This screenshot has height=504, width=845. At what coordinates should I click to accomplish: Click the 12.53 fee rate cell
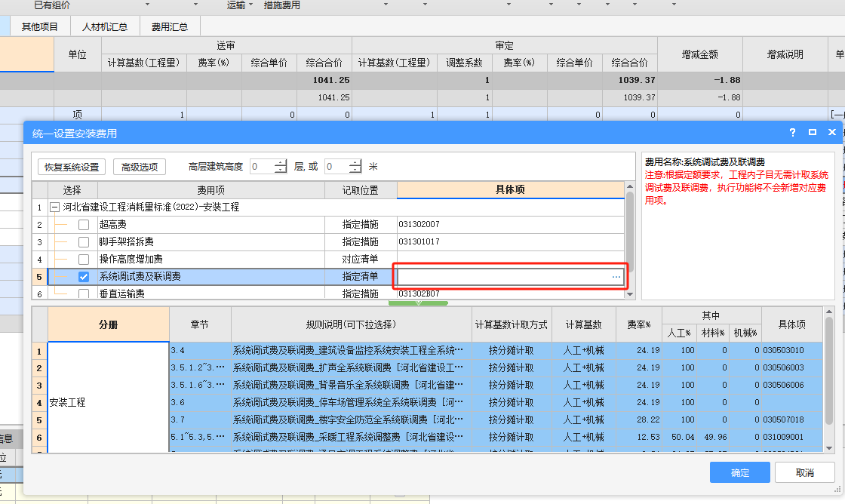click(x=639, y=437)
